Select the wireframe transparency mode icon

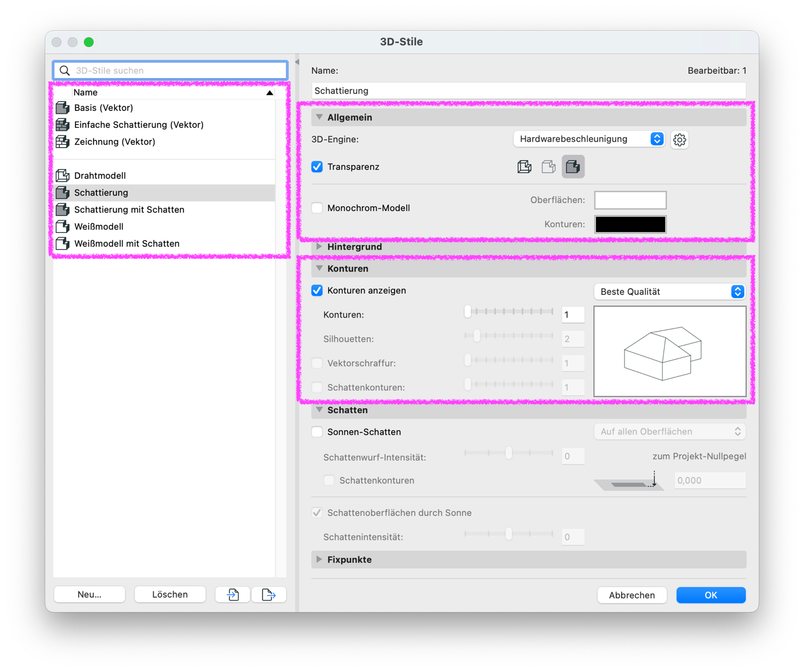524,167
